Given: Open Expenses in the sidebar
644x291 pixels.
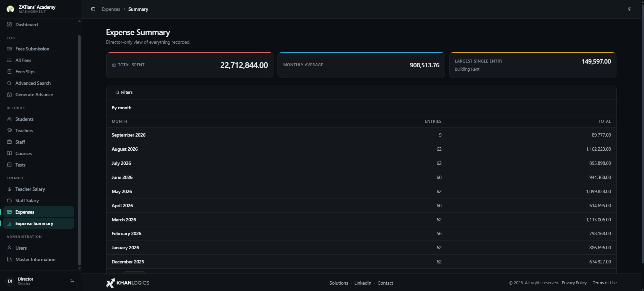Looking at the screenshot, I should tap(39, 212).
